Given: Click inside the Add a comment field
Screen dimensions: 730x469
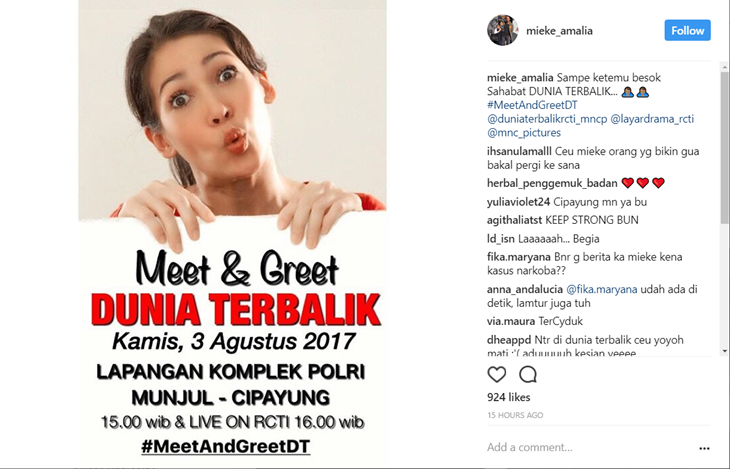Looking at the screenshot, I should click(x=589, y=448).
